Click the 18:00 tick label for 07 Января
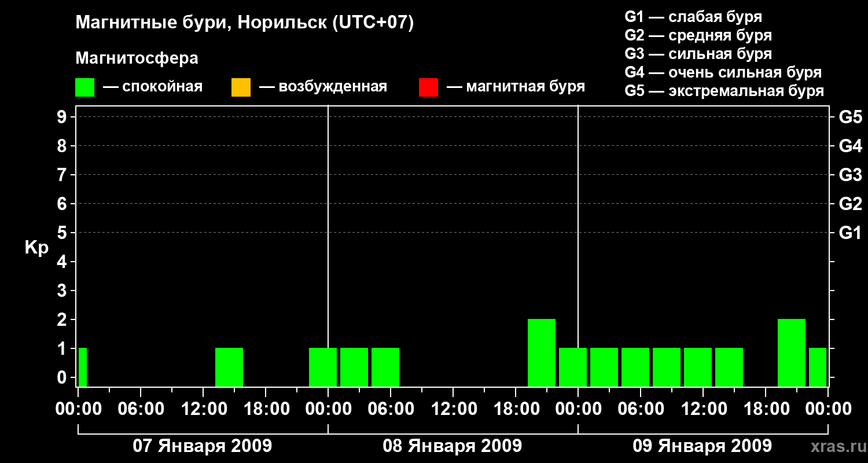This screenshot has width=868, height=463. pyautogui.click(x=266, y=409)
